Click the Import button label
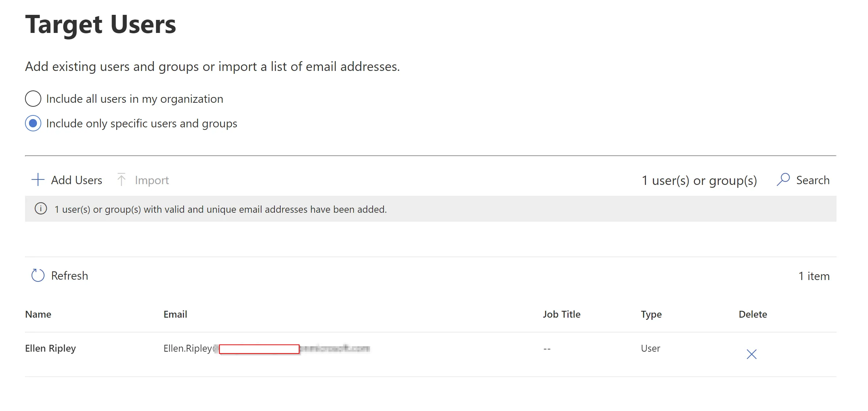Image resolution: width=868 pixels, height=411 pixels. (x=152, y=180)
